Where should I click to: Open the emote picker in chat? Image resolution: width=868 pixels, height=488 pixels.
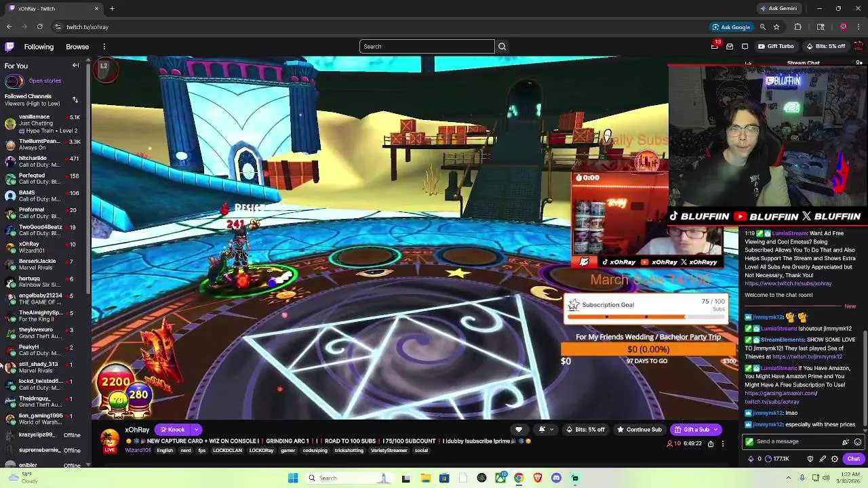(858, 442)
